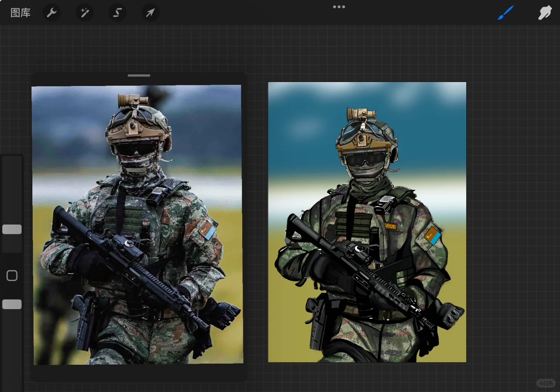Adjust the brush opacity slider handle

pyautogui.click(x=12, y=304)
